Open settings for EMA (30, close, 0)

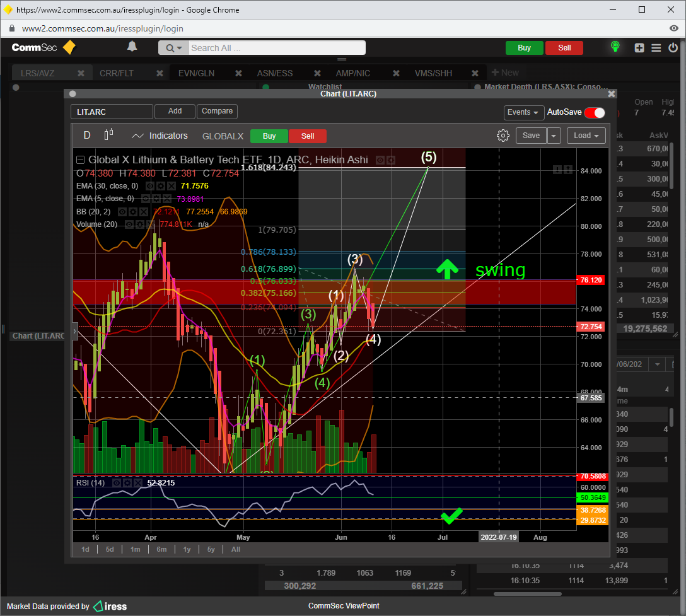[x=161, y=186]
